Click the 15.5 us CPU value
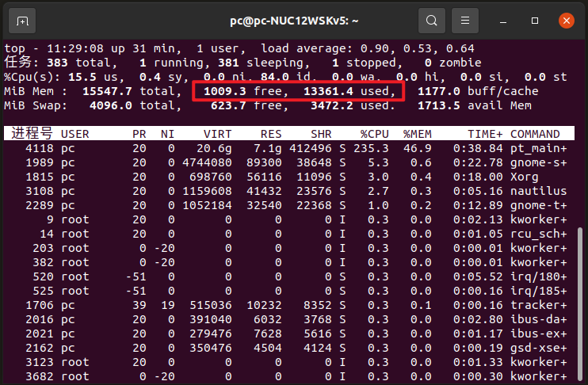 point(82,77)
